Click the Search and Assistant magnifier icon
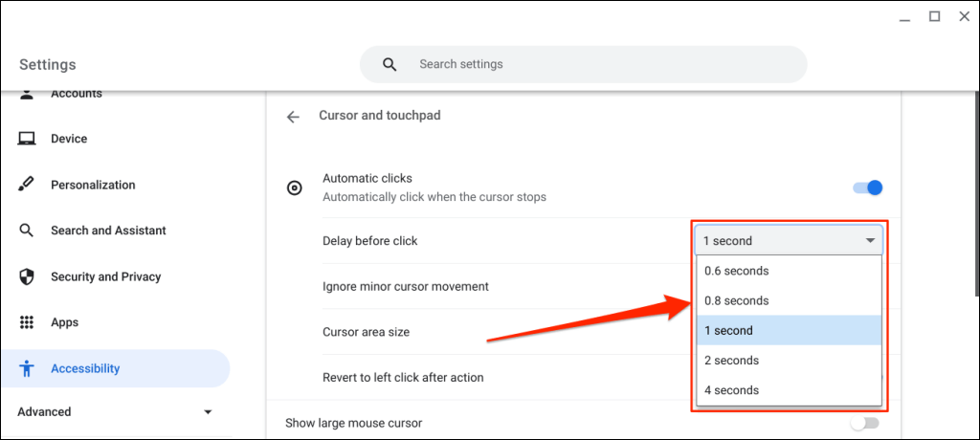The height and width of the screenshot is (440, 980). coord(27,231)
